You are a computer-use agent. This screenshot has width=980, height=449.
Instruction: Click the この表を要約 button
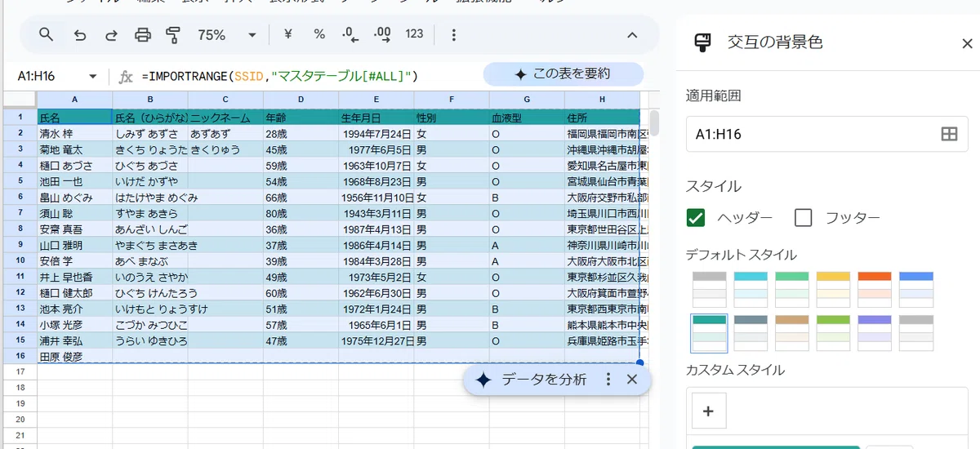click(563, 74)
